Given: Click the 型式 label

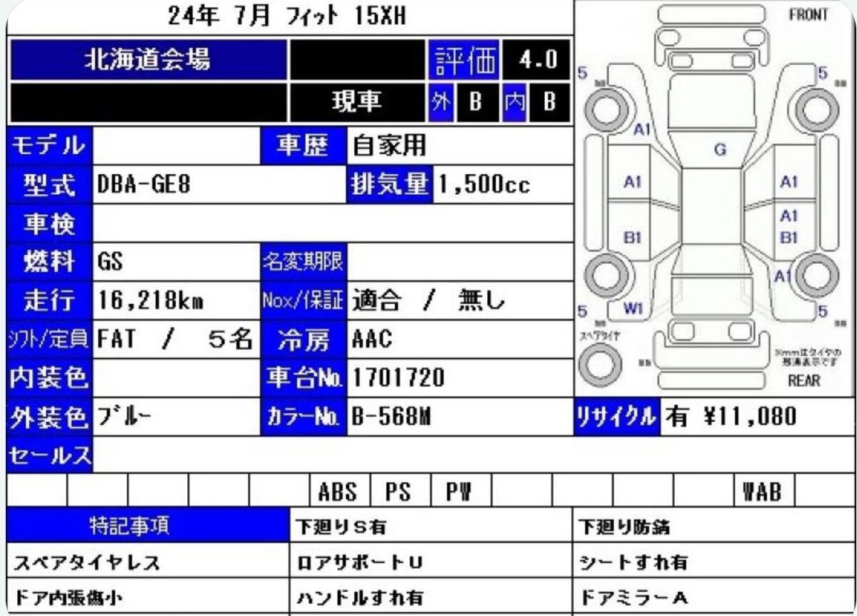Looking at the screenshot, I should tap(49, 185).
